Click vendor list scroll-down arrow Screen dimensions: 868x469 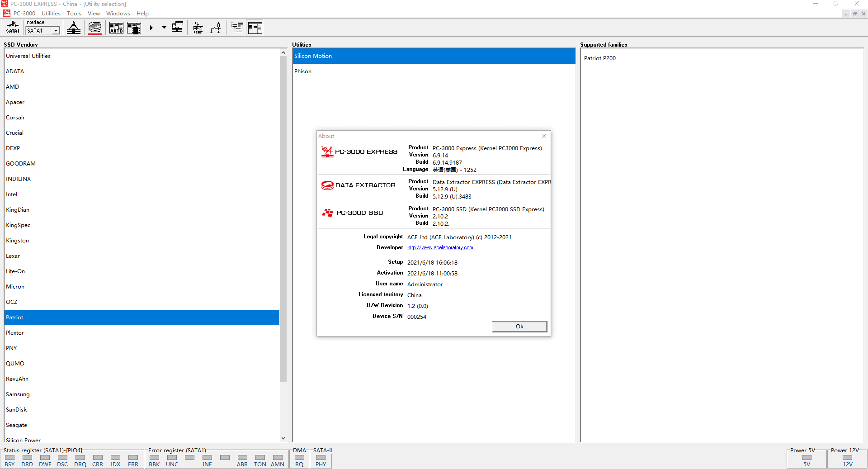[x=283, y=438]
